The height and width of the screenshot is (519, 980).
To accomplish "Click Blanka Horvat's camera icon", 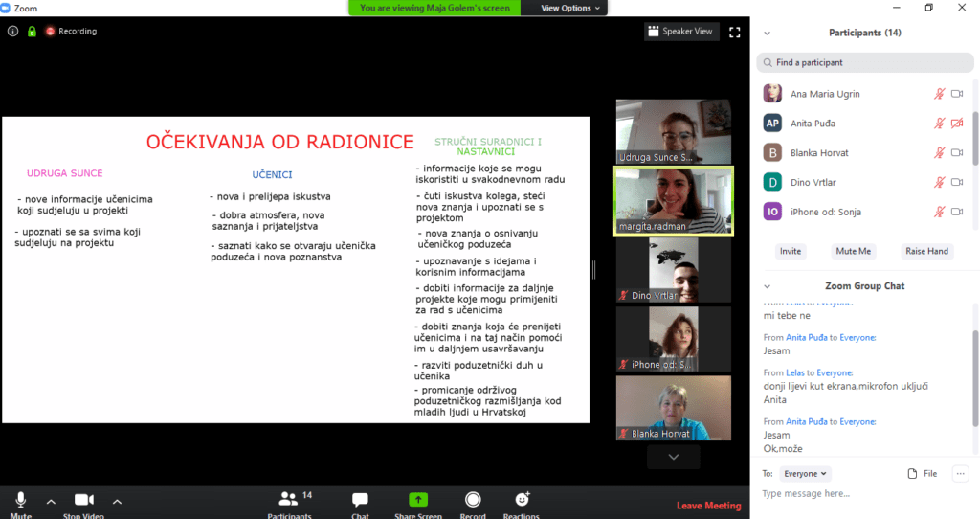I will (957, 152).
